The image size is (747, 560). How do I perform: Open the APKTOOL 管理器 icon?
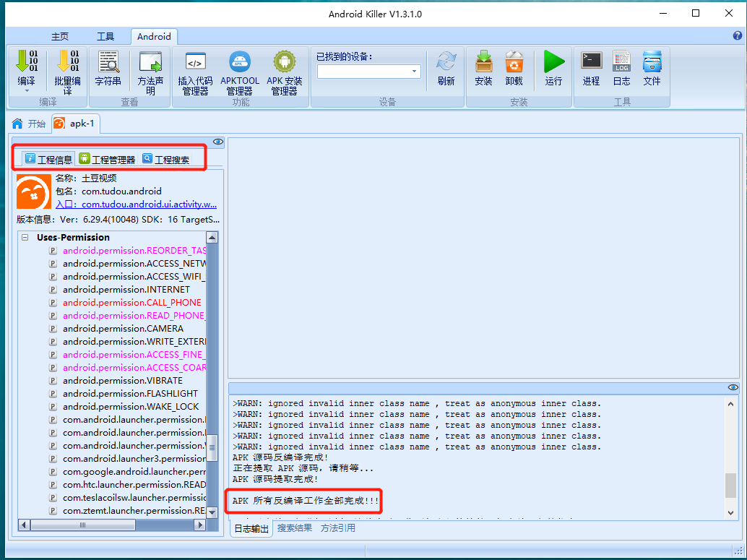[x=240, y=72]
